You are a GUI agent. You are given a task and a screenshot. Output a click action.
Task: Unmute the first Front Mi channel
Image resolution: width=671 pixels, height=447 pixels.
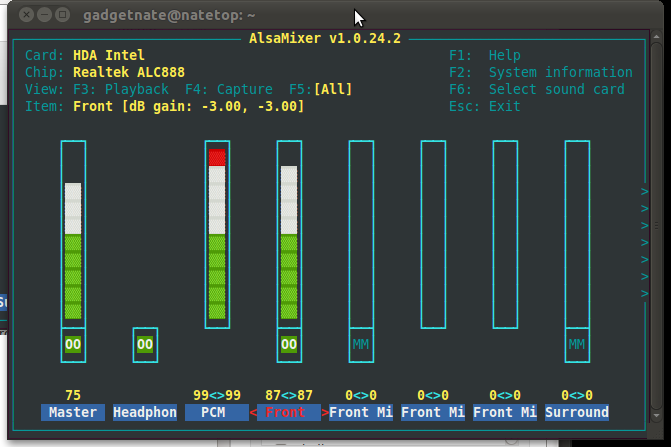pos(361,345)
